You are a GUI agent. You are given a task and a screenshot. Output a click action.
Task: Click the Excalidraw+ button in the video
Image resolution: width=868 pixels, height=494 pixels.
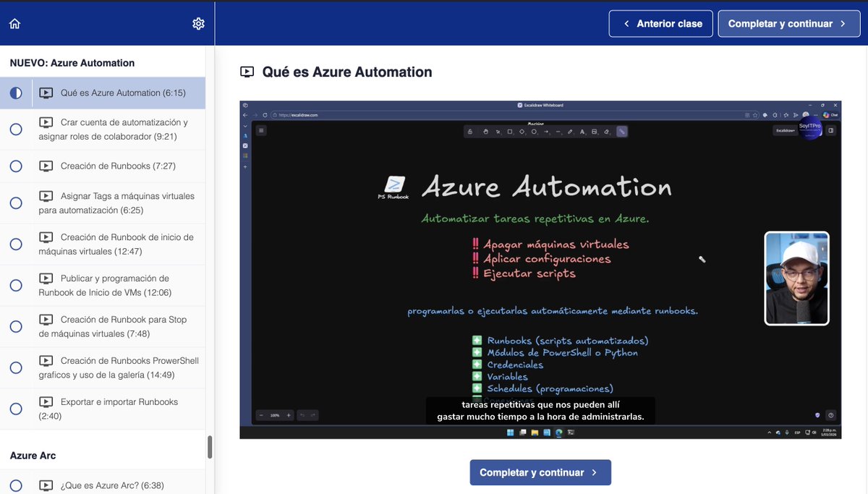(x=785, y=131)
